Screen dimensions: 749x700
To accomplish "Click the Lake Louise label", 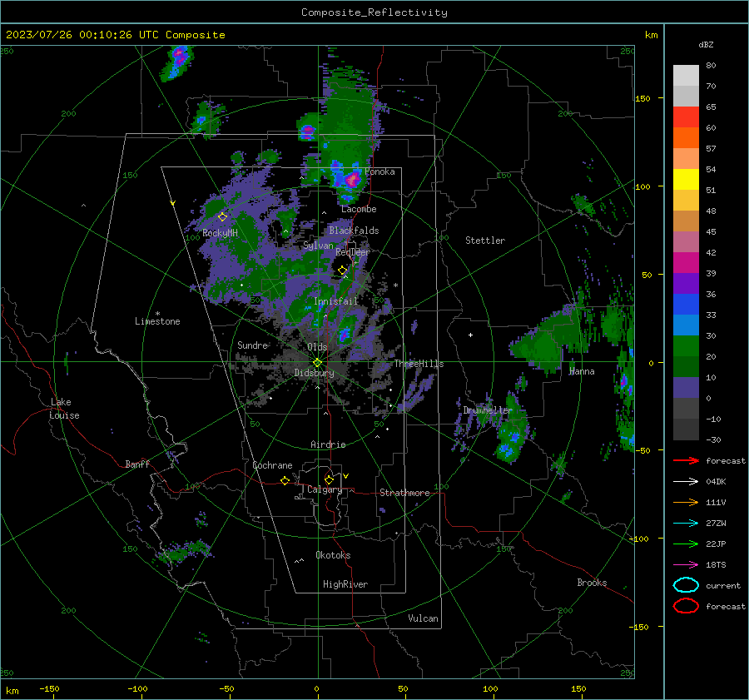I will tap(64, 409).
